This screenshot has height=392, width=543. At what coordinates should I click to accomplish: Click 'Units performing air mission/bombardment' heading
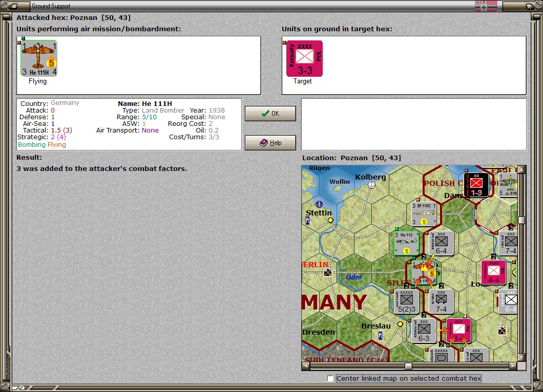pos(99,29)
